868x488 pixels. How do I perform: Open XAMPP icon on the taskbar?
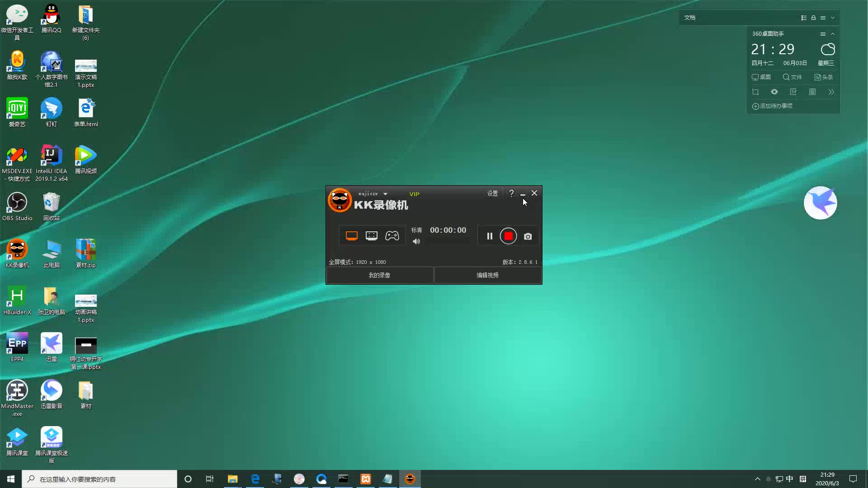pos(365,479)
